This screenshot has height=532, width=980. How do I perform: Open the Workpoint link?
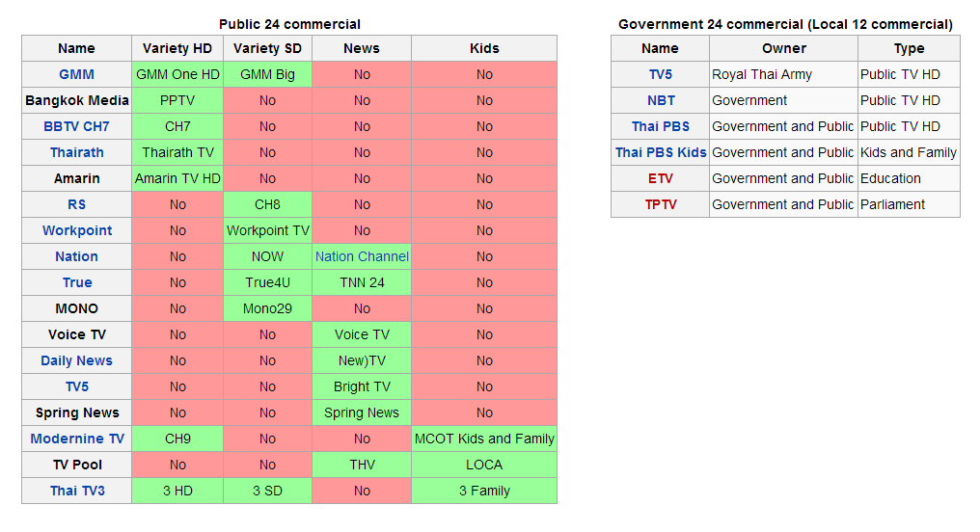pyautogui.click(x=77, y=230)
